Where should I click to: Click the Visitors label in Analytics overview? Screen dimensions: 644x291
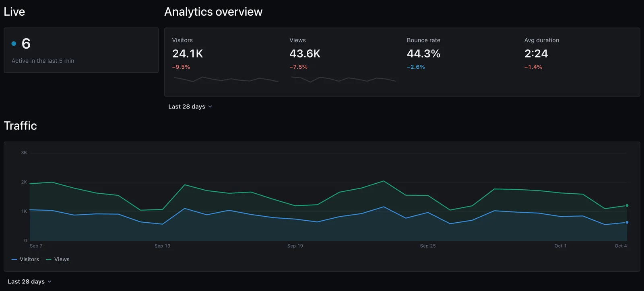pyautogui.click(x=182, y=40)
